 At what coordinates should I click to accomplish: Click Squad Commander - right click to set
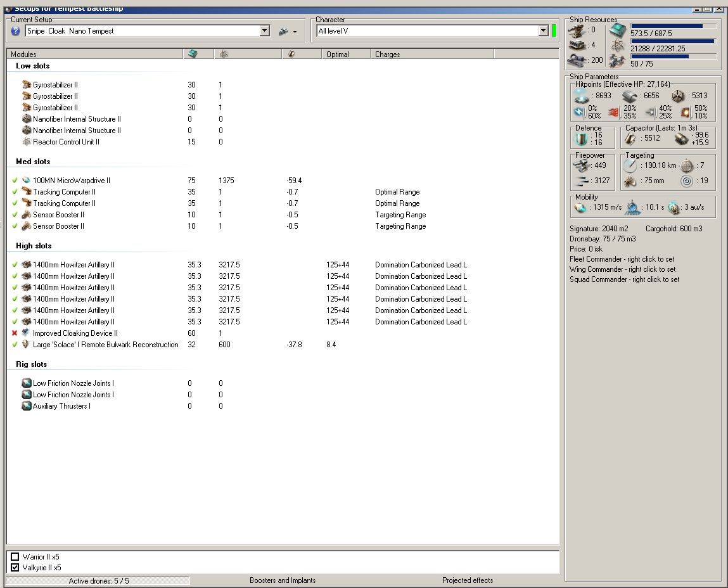tap(624, 279)
